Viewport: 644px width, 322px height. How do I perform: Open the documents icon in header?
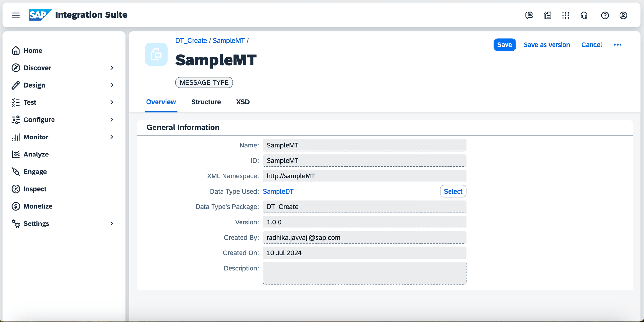pyautogui.click(x=547, y=15)
